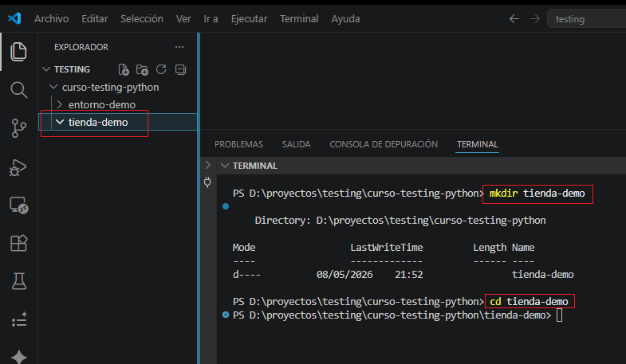
Task: Click the 'mkdir tienda-demo' command text
Action: click(x=537, y=194)
